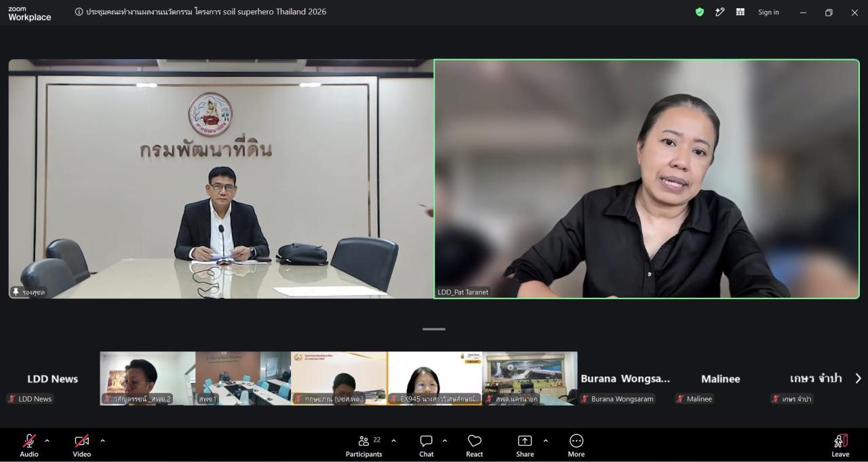The height and width of the screenshot is (462, 868).
Task: Unmute the microphone with the Audio button
Action: point(29,446)
